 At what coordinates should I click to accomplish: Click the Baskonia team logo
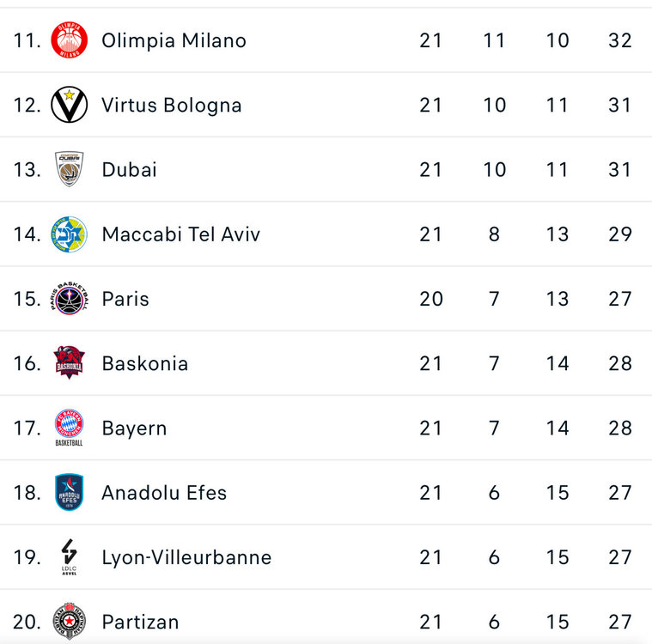(69, 363)
